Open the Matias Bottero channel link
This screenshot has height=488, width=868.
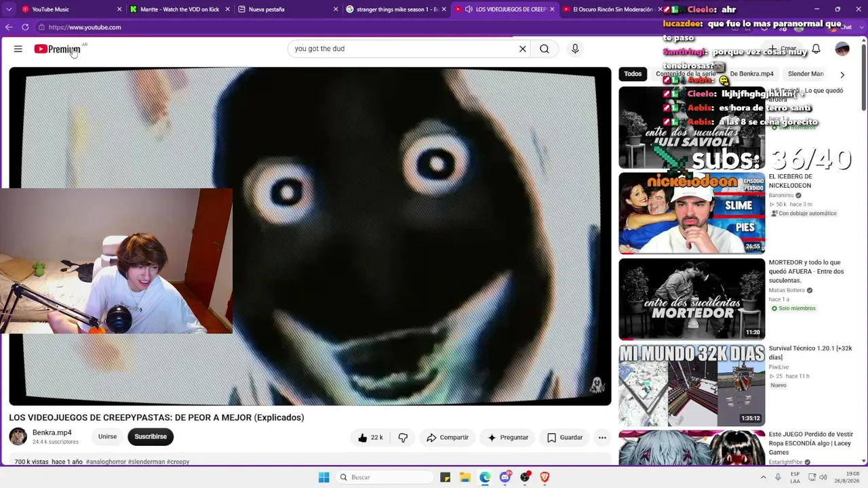[787, 290]
